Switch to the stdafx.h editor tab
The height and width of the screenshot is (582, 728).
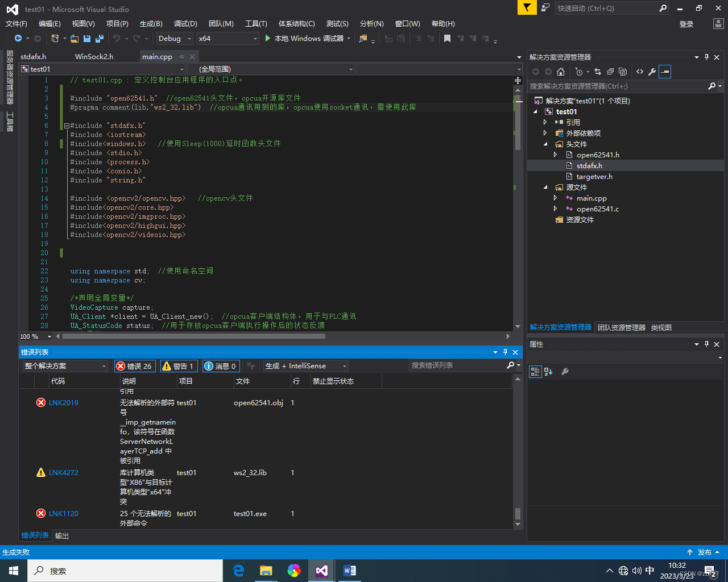pos(34,56)
